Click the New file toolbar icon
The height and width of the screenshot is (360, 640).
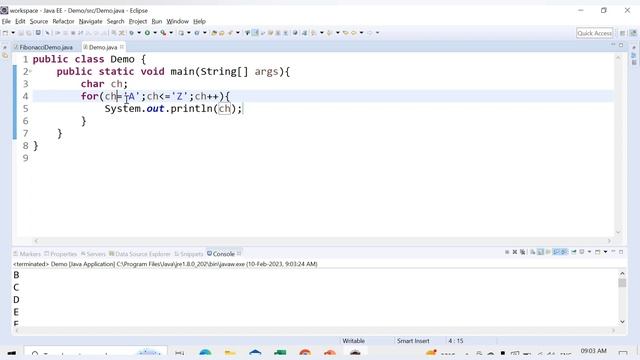click(5, 33)
